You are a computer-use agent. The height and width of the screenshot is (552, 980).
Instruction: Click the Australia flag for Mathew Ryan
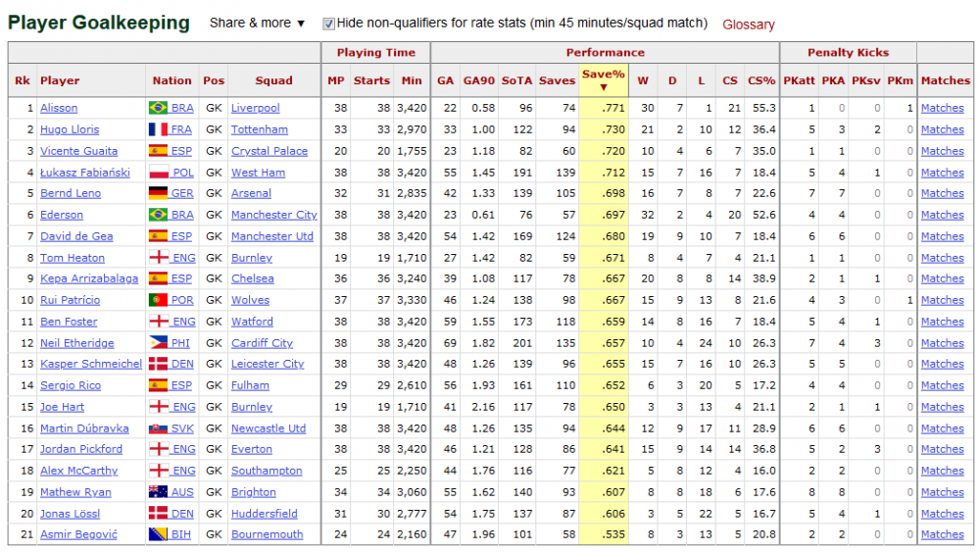pyautogui.click(x=158, y=492)
